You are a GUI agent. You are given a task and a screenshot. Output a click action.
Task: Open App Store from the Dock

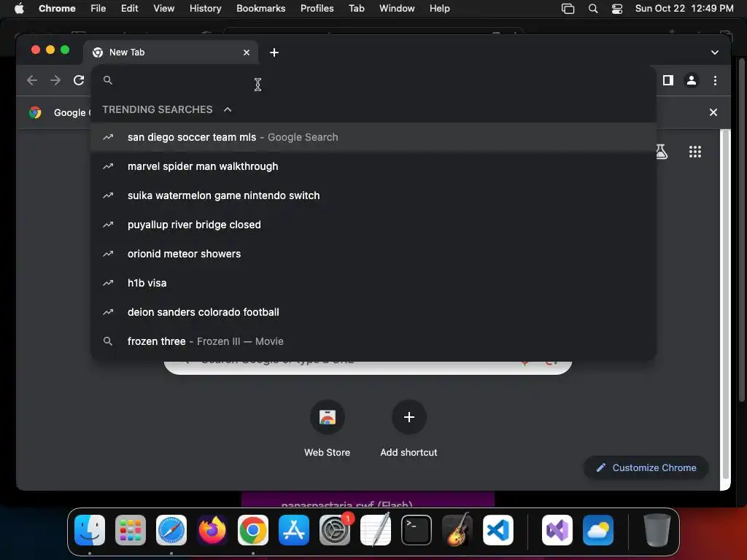click(293, 529)
